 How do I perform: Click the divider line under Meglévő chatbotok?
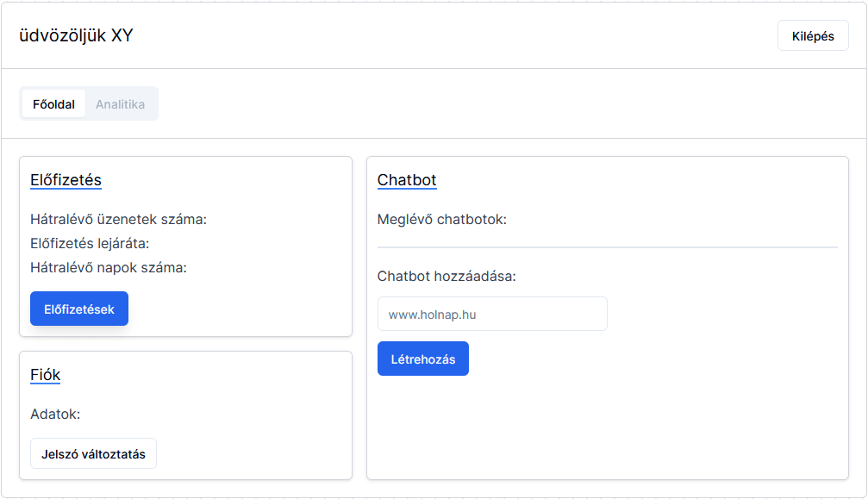pos(607,247)
